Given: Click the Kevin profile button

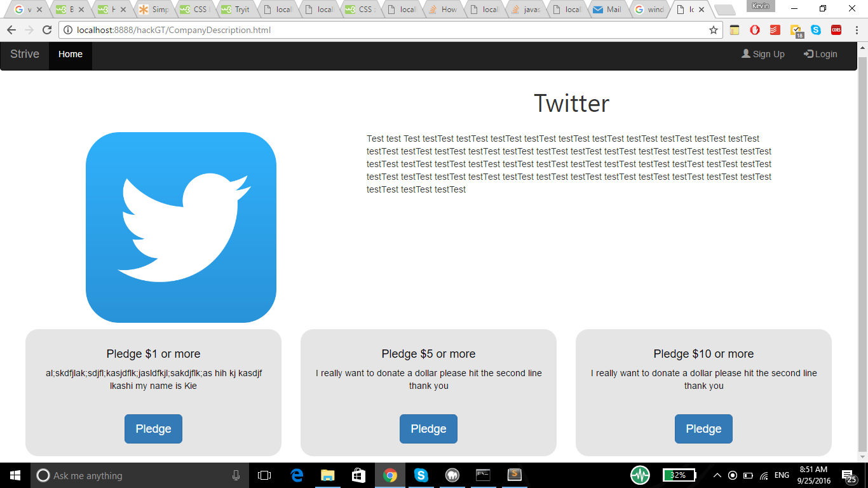Looking at the screenshot, I should tap(761, 6).
